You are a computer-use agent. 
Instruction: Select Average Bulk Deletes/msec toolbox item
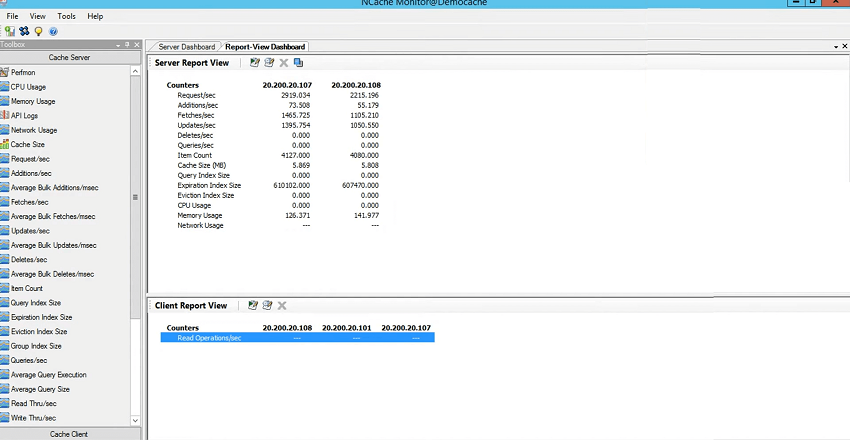click(x=53, y=274)
